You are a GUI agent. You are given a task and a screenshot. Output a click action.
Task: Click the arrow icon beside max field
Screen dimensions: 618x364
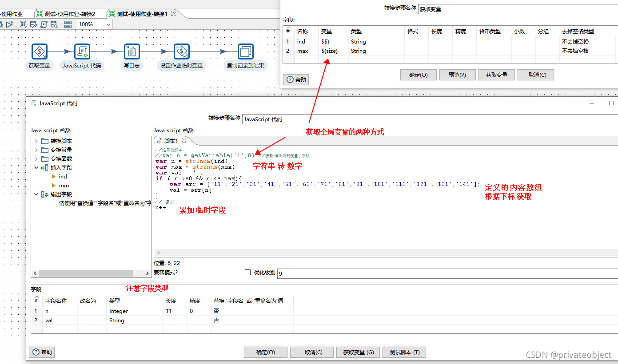tap(54, 185)
